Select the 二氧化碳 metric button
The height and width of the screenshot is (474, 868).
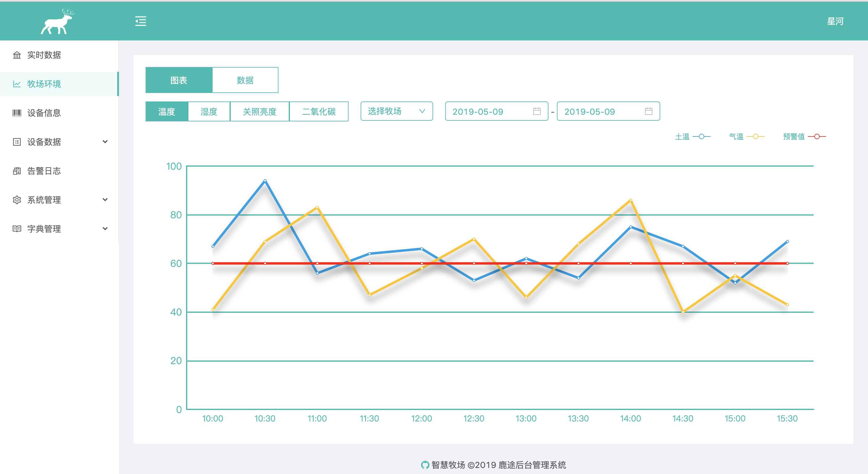[x=319, y=111]
